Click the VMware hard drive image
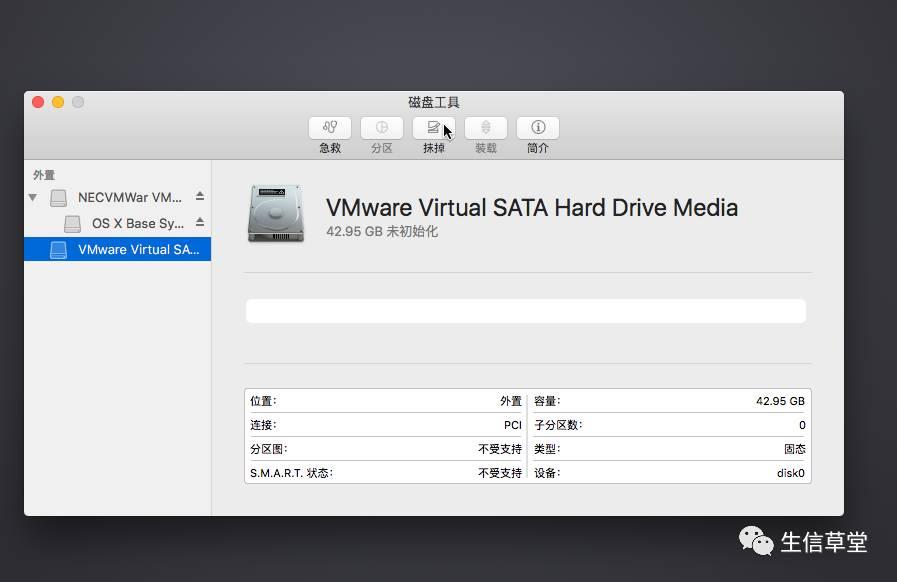Image resolution: width=897 pixels, height=582 pixels. [276, 213]
